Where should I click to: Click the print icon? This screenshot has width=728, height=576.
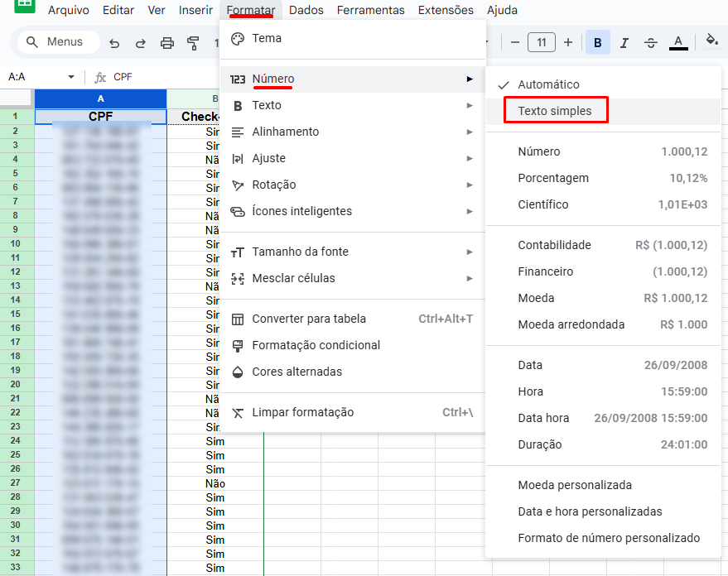167,42
